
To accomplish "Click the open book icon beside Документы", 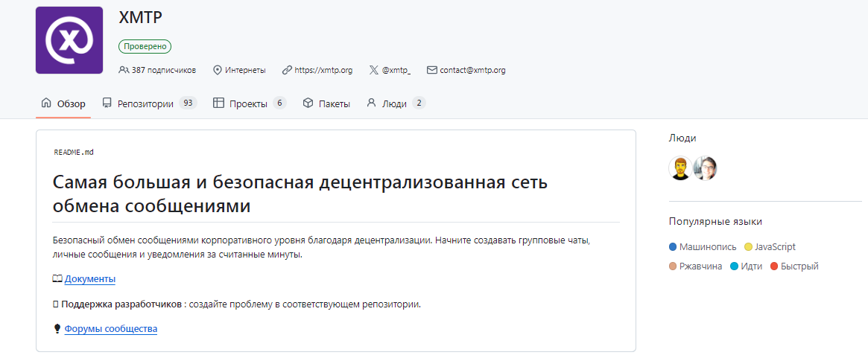I will (x=57, y=279).
